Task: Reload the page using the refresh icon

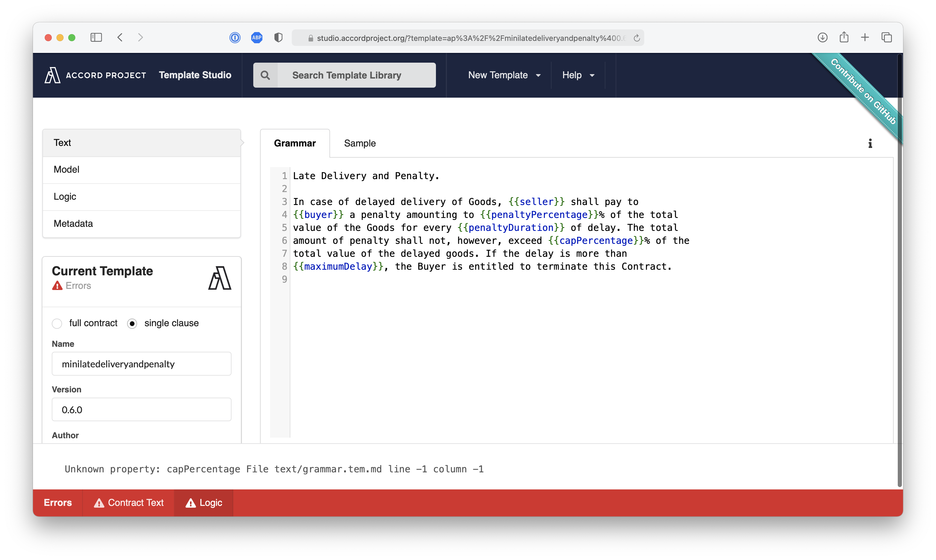Action: [637, 38]
